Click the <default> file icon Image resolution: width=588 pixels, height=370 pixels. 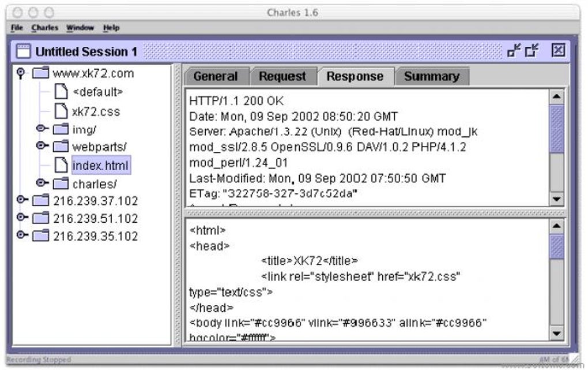(61, 91)
